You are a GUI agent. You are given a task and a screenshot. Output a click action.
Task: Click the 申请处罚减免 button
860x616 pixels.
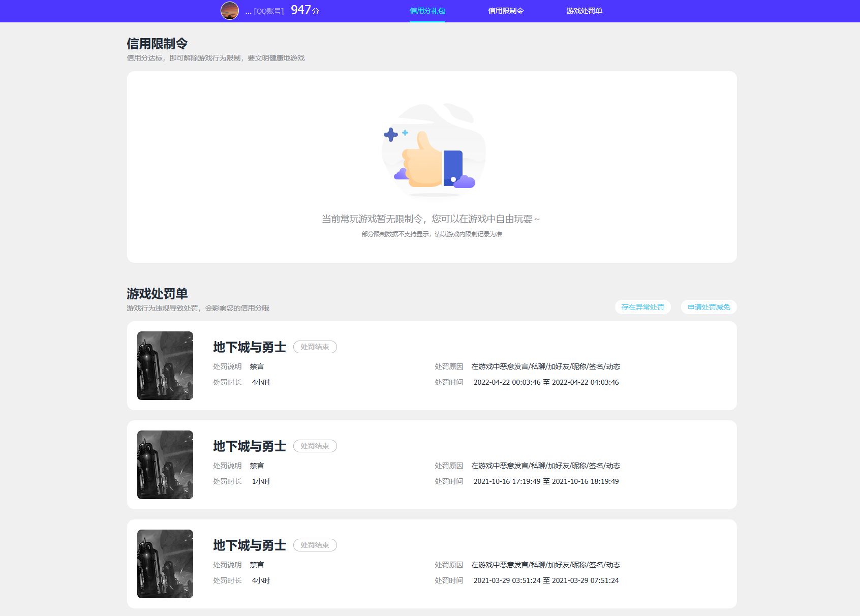[x=708, y=307]
